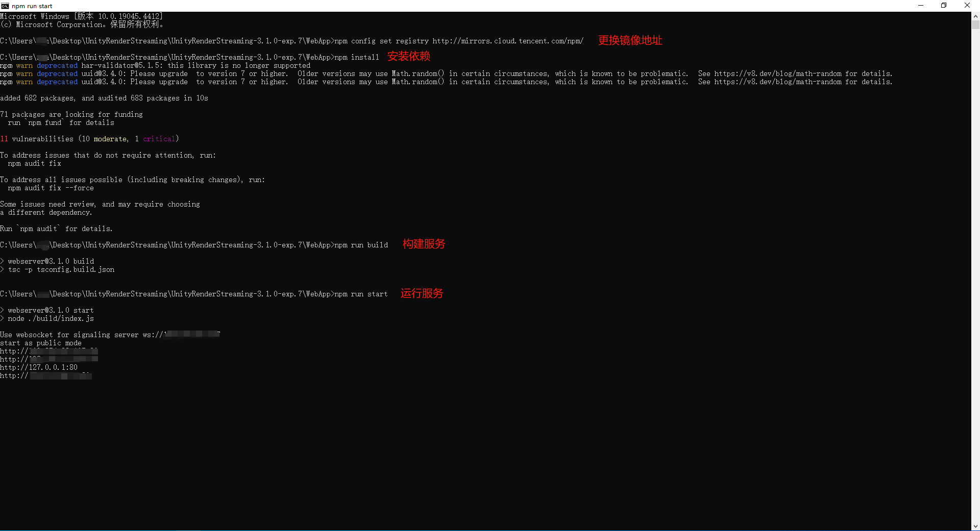The width and height of the screenshot is (980, 531).
Task: Click the scrollbar down arrow
Action: coord(975,526)
